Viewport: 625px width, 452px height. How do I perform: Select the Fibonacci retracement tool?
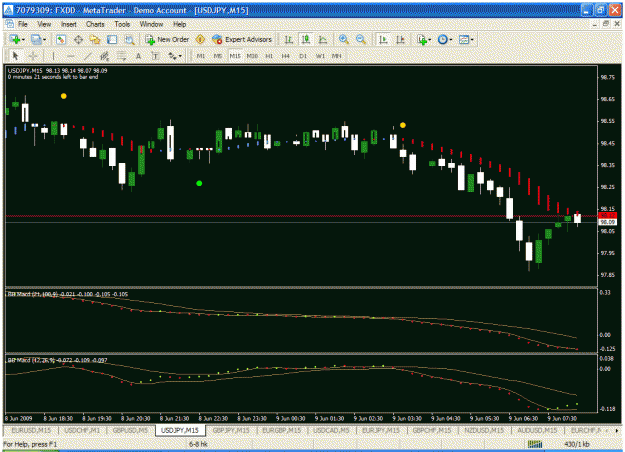point(122,56)
